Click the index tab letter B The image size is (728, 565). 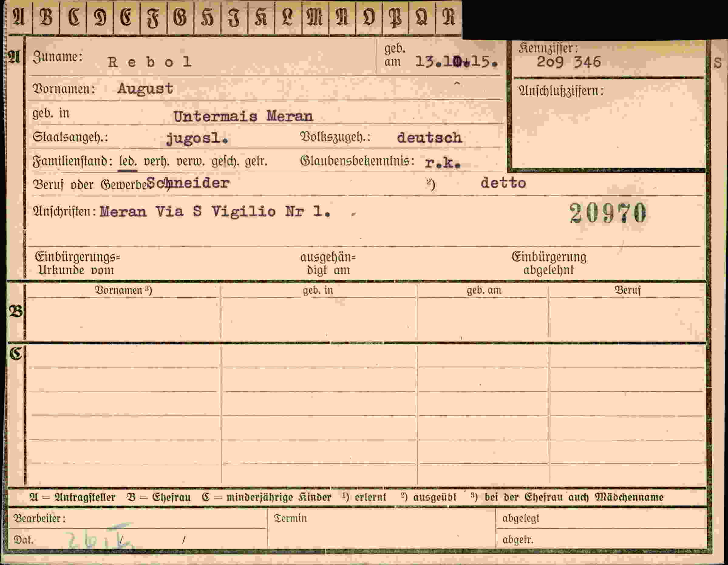coord(46,17)
